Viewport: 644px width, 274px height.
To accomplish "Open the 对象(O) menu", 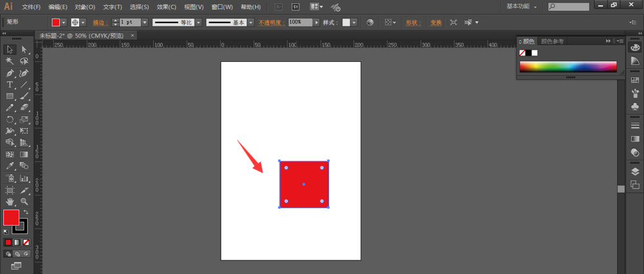I will [85, 7].
